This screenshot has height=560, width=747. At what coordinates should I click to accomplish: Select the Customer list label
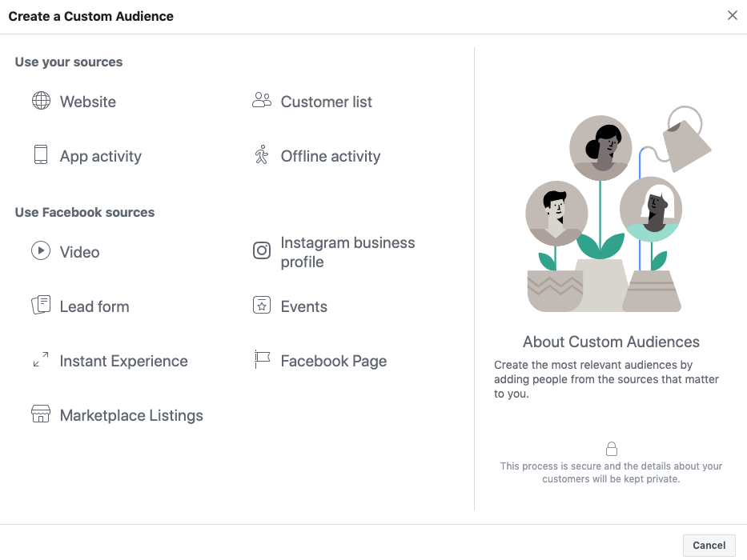click(x=327, y=102)
